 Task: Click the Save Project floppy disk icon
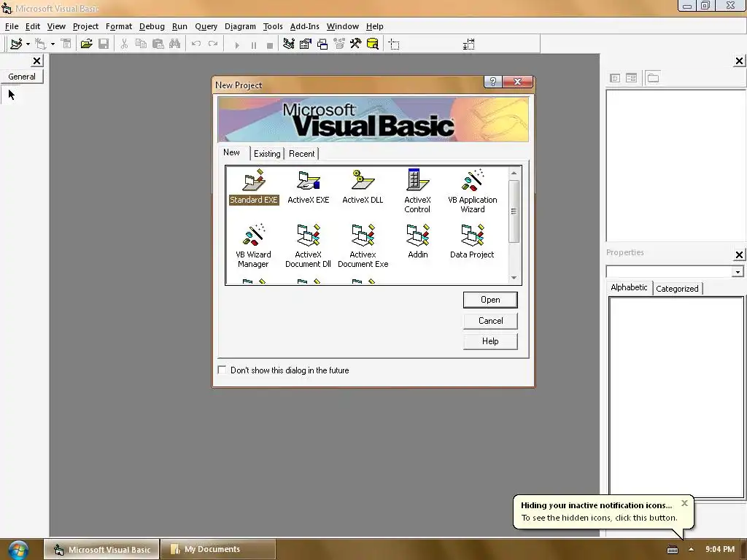click(x=104, y=44)
